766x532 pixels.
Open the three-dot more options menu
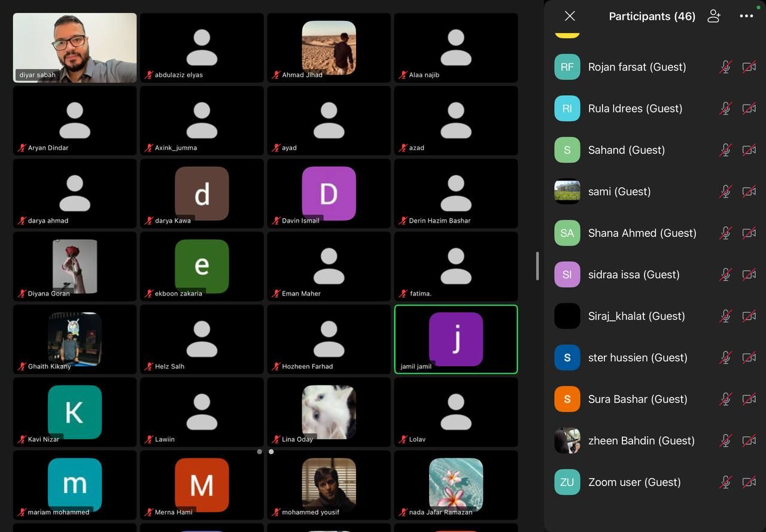click(x=746, y=16)
